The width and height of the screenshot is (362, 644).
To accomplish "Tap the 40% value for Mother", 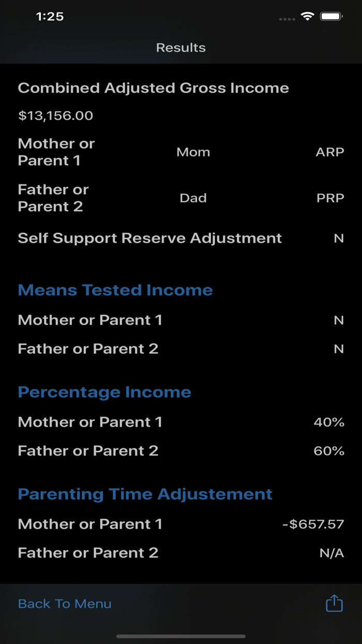I will coord(329,422).
